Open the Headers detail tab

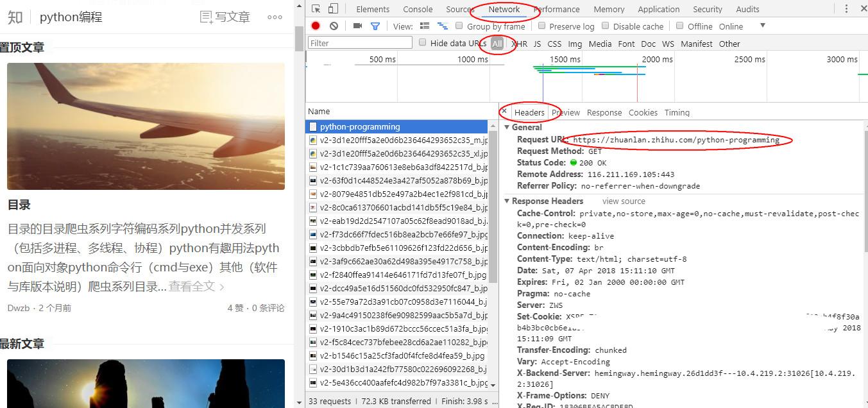coord(529,112)
